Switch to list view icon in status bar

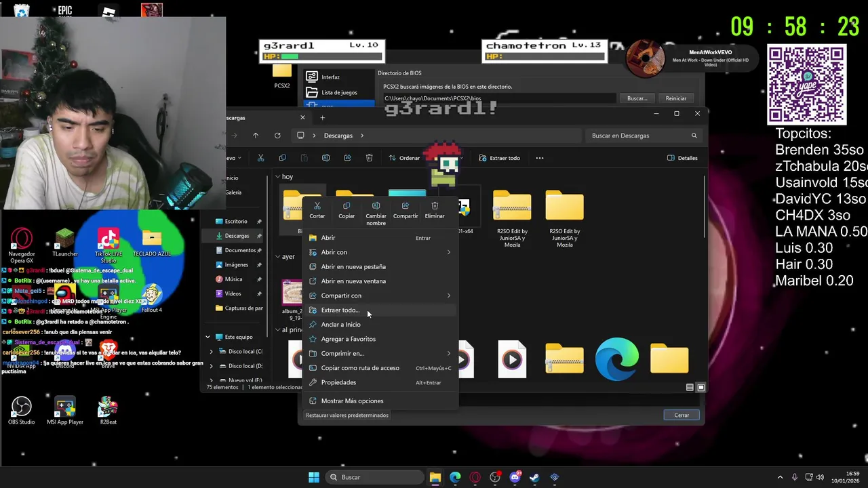tap(690, 388)
